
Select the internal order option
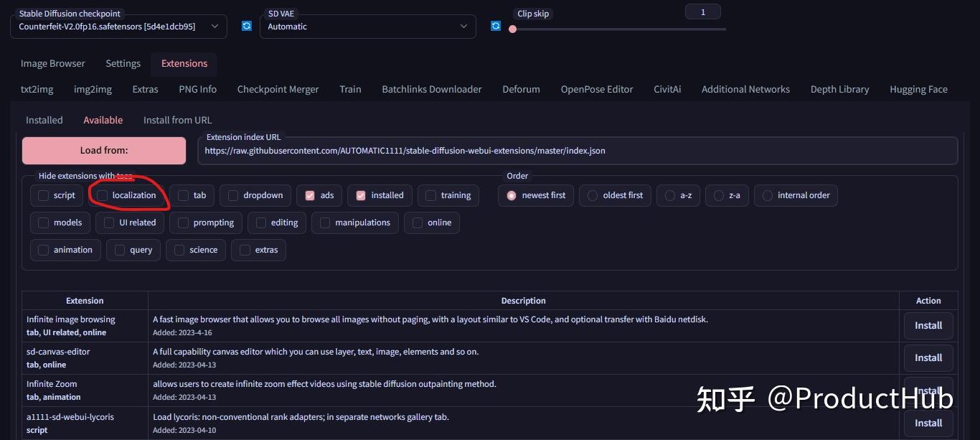[796, 195]
